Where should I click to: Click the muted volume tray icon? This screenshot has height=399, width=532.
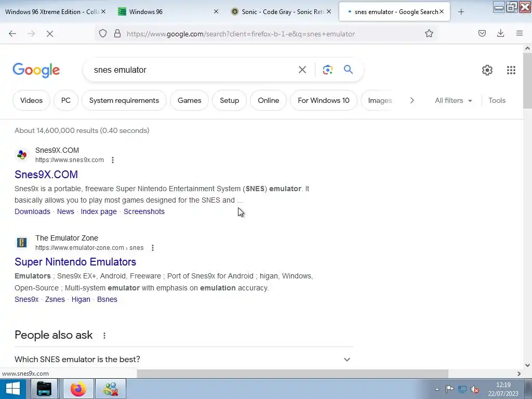[475, 390]
